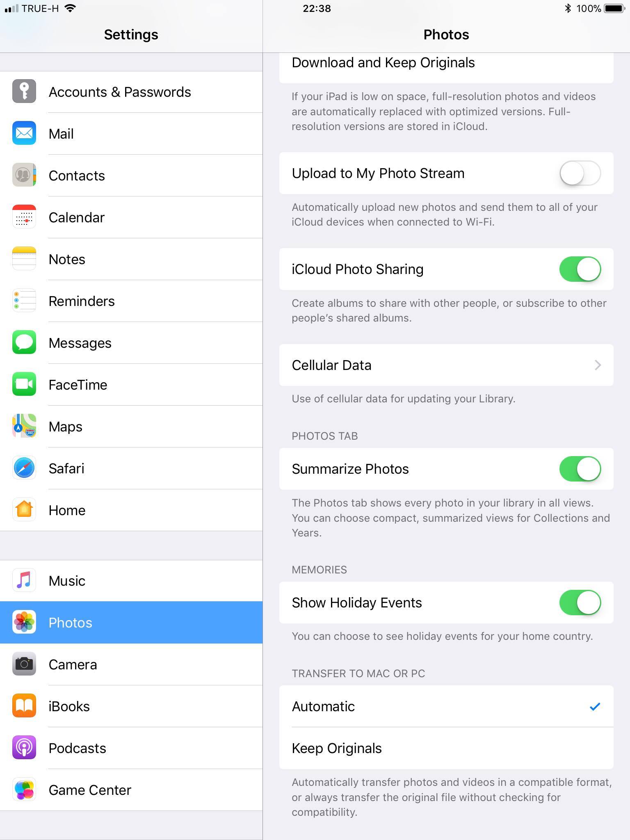Open the Calendar app icon
Viewport: 630px width, 840px height.
pos(24,217)
